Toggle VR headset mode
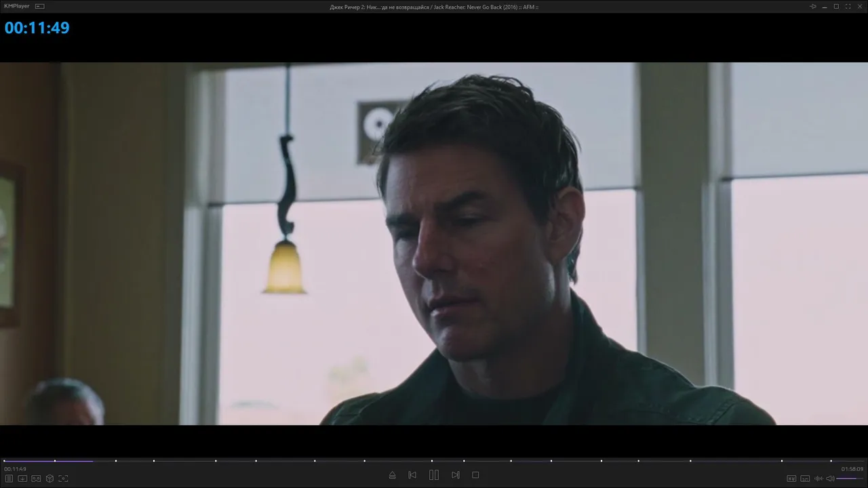868x488 pixels. (x=36, y=479)
